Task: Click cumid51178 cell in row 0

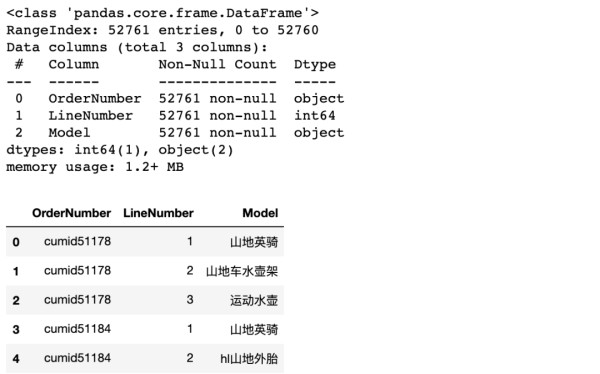Action: click(77, 242)
